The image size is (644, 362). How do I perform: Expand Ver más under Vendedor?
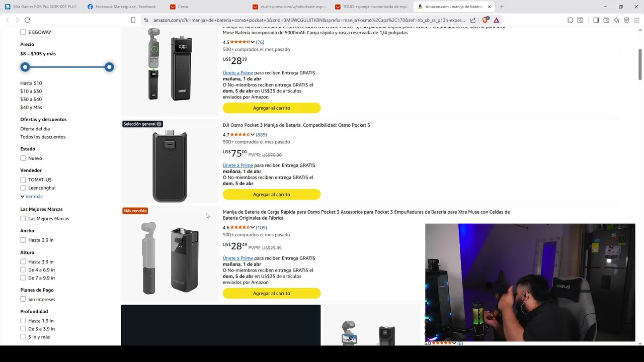tap(31, 197)
